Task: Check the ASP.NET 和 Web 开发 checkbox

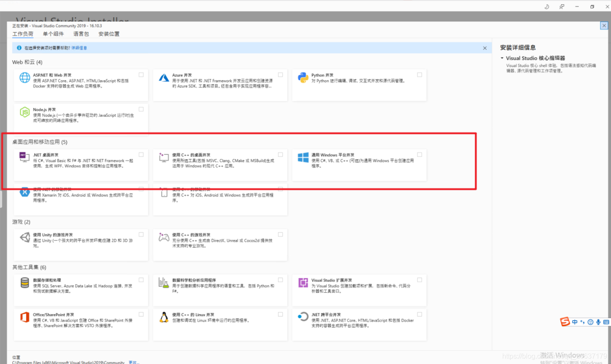Action: pyautogui.click(x=141, y=75)
